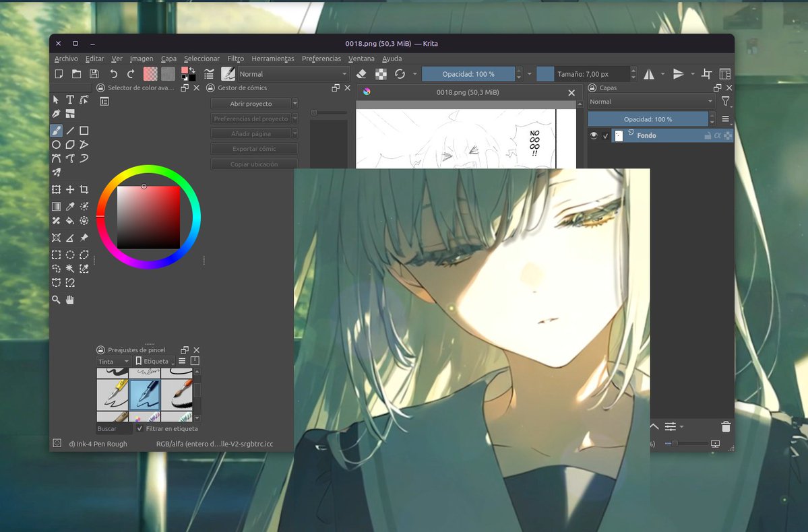Viewport: 808px width, 532px height.
Task: Open Capas blending mode Normal dropdown
Action: 651,102
